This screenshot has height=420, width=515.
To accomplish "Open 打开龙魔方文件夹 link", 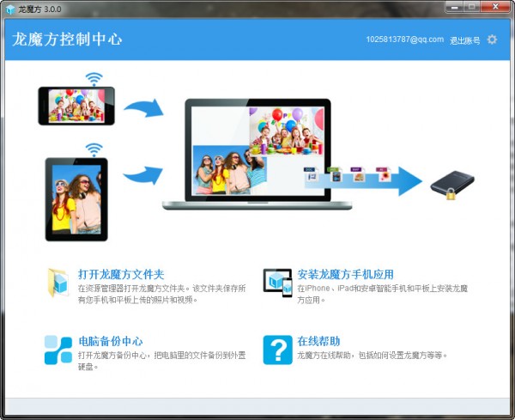I will (121, 274).
